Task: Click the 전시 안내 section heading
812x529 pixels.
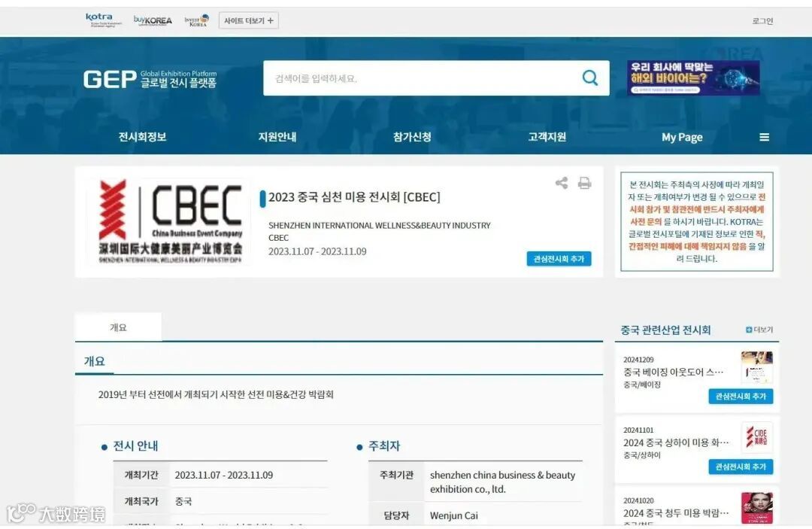Action: point(135,445)
